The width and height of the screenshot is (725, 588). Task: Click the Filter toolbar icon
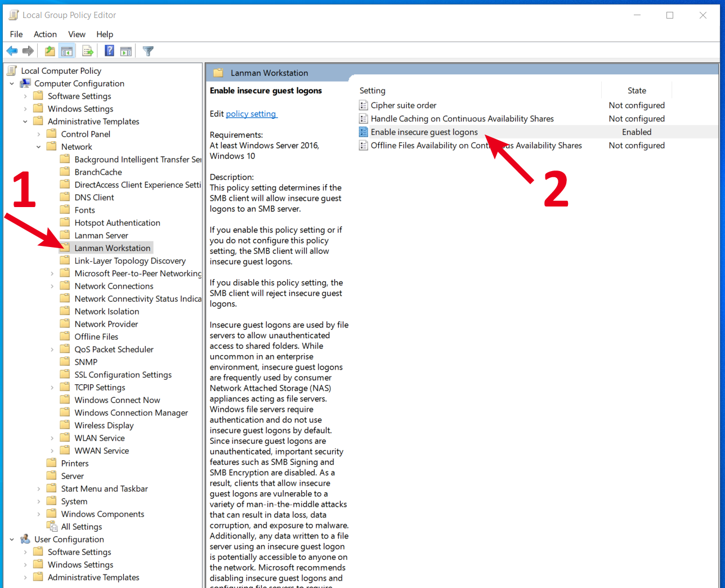pyautogui.click(x=147, y=51)
